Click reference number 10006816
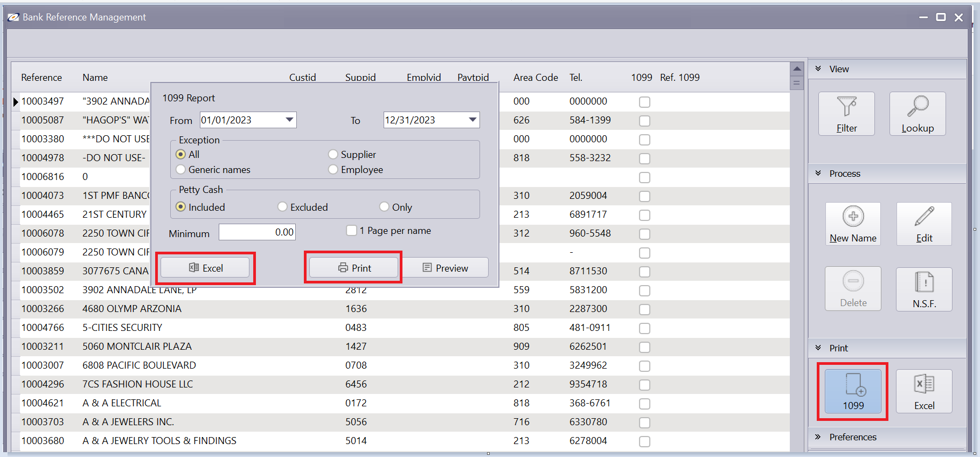Viewport: 980px width, 457px height. point(43,177)
